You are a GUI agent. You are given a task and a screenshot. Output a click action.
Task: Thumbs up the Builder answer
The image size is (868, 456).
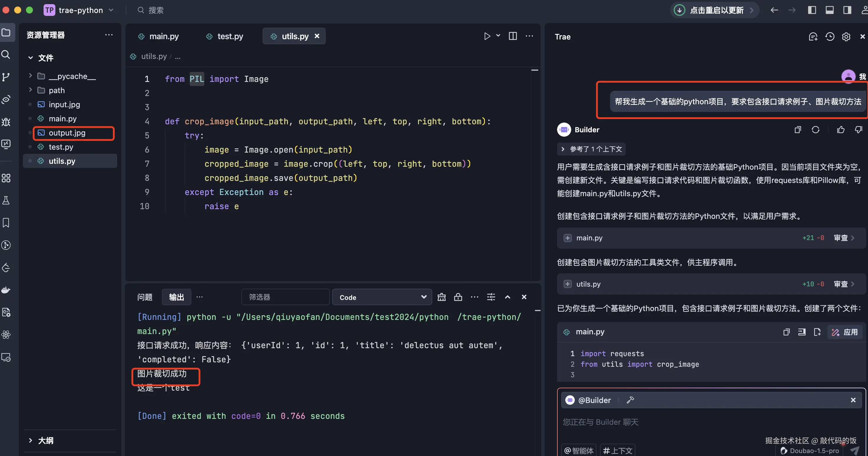tap(841, 130)
